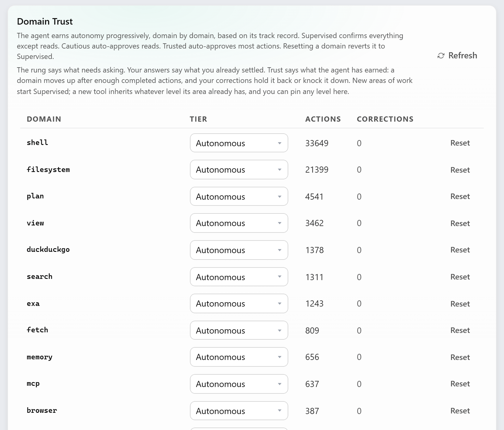504x430 pixels.
Task: Open the mcp tier dropdown
Action: coord(239,384)
